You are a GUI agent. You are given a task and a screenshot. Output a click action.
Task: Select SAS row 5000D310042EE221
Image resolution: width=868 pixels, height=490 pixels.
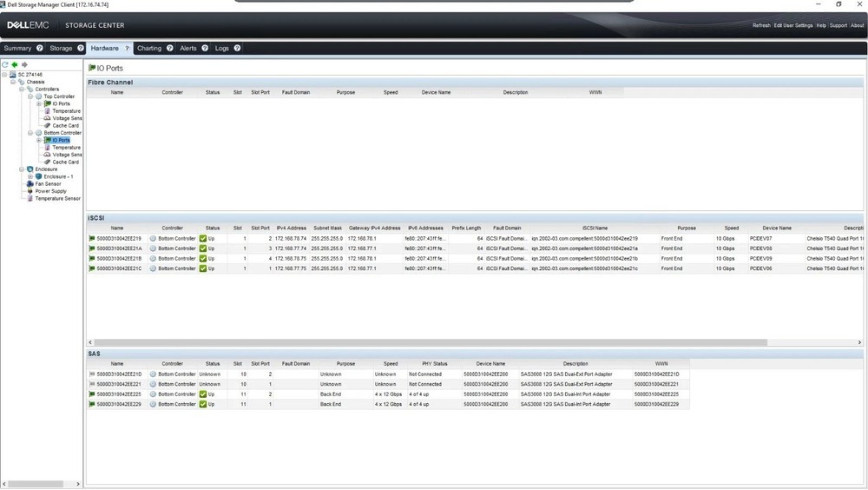388,384
